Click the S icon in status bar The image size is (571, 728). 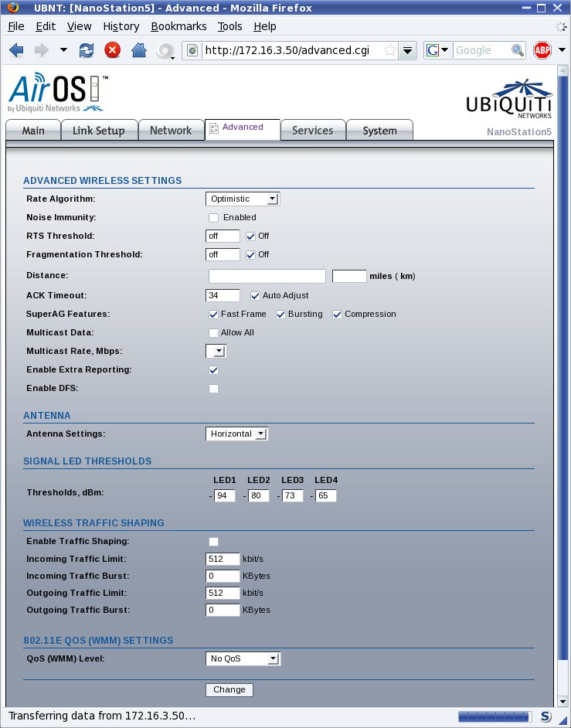coord(545,716)
